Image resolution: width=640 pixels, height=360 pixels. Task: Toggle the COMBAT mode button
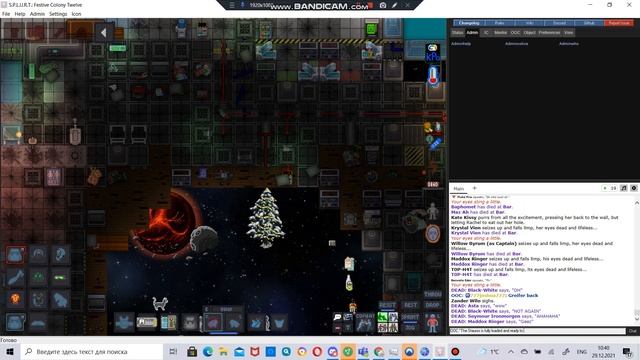tap(364, 322)
